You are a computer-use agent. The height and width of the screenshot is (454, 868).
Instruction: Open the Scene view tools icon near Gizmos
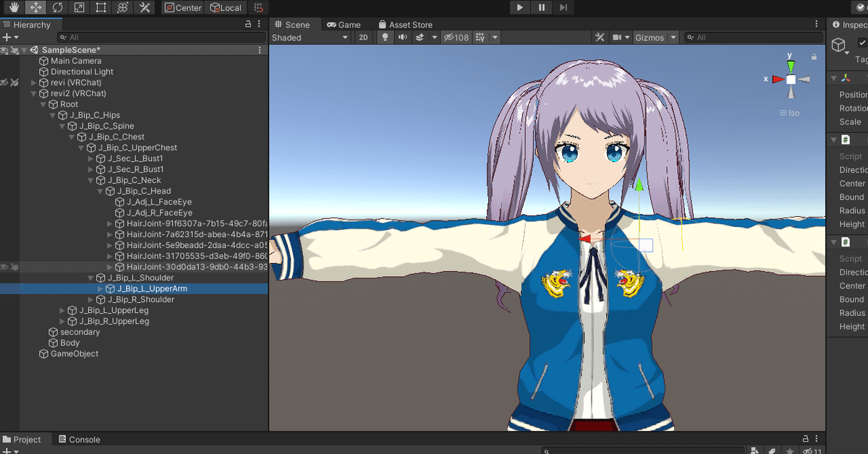pyautogui.click(x=600, y=38)
